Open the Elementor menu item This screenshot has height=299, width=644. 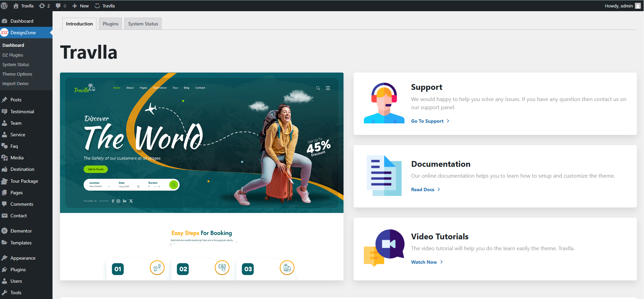click(x=21, y=231)
